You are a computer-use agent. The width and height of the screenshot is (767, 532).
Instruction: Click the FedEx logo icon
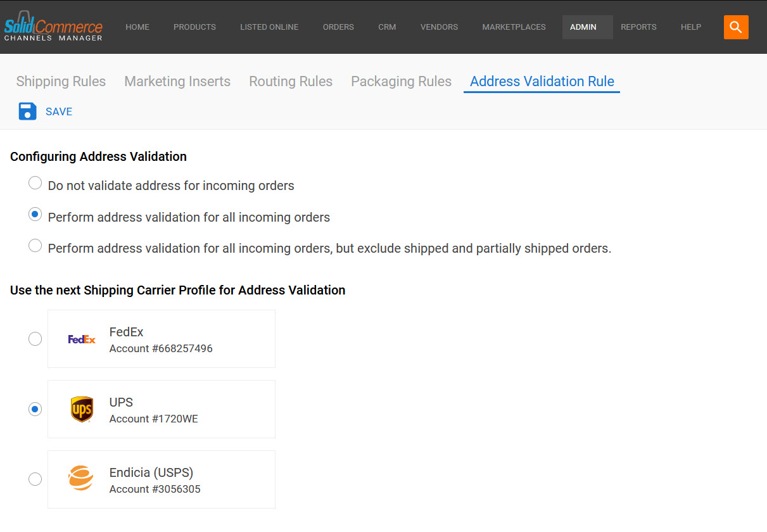[82, 339]
